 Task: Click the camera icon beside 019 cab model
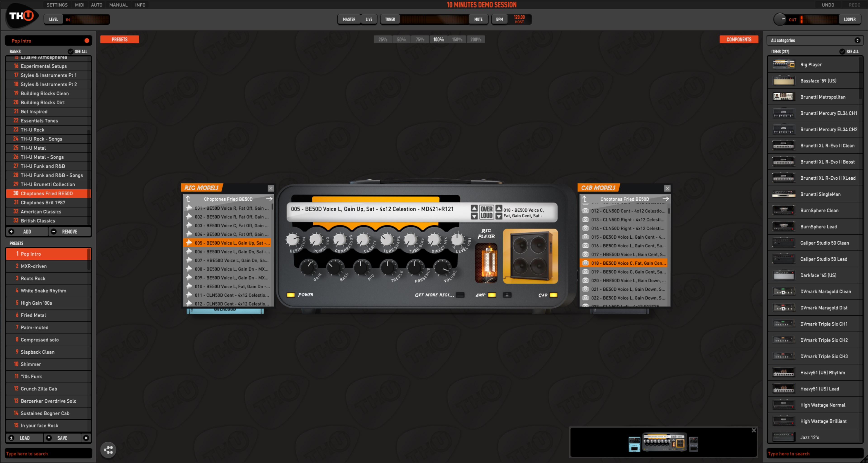tap(586, 272)
